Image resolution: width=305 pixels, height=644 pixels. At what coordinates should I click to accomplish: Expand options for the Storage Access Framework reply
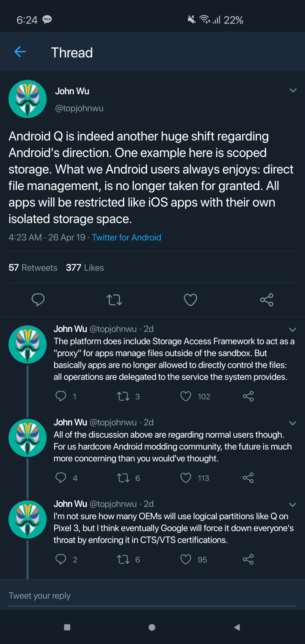coord(292,330)
